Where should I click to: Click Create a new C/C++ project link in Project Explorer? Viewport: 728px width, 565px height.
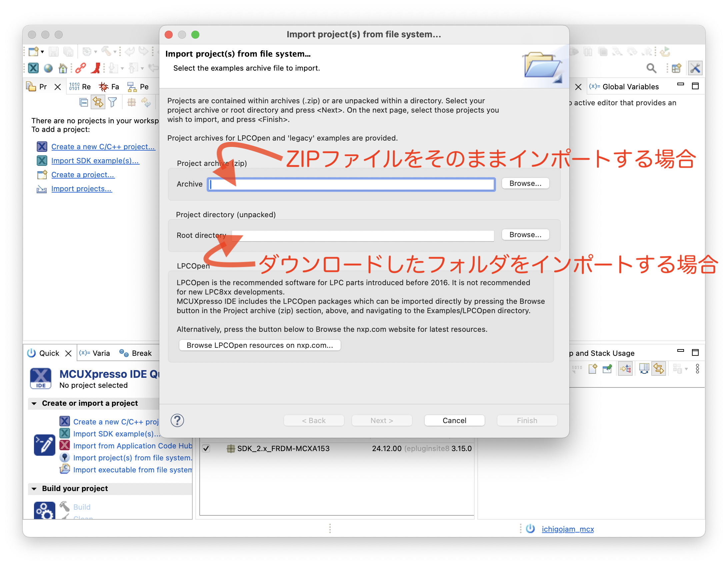point(103,147)
